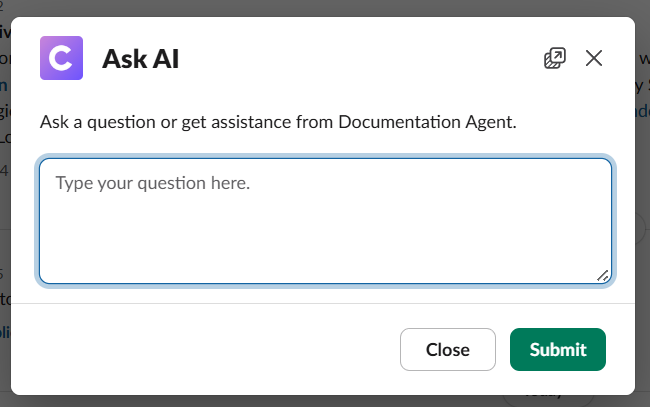Click the logo left of "Ask AI"
Screen dimensions: 650x407
coord(60,58)
